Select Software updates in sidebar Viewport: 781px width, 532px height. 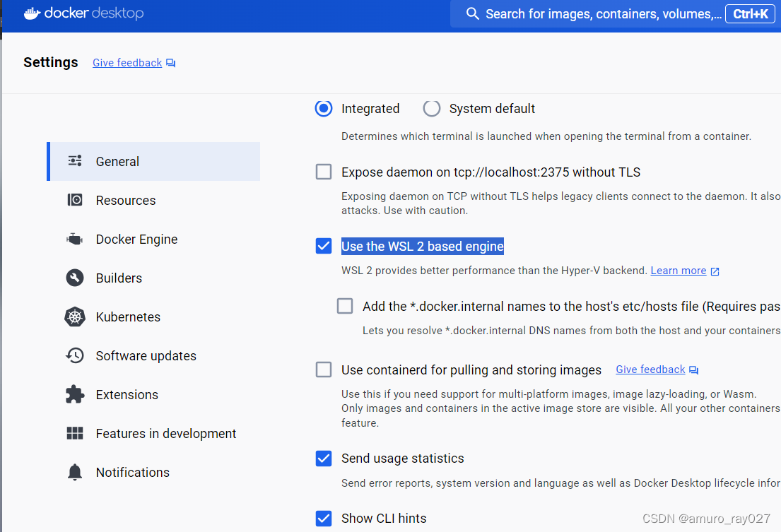(153, 355)
